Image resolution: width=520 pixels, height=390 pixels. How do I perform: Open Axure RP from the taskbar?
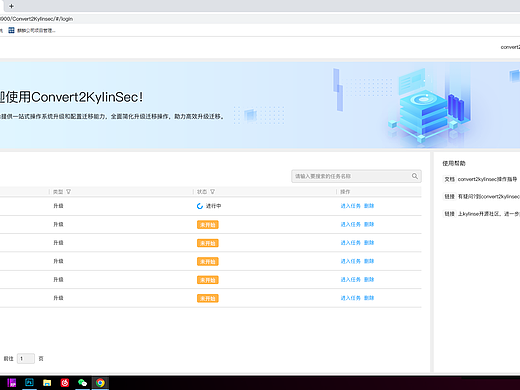[x=12, y=383]
